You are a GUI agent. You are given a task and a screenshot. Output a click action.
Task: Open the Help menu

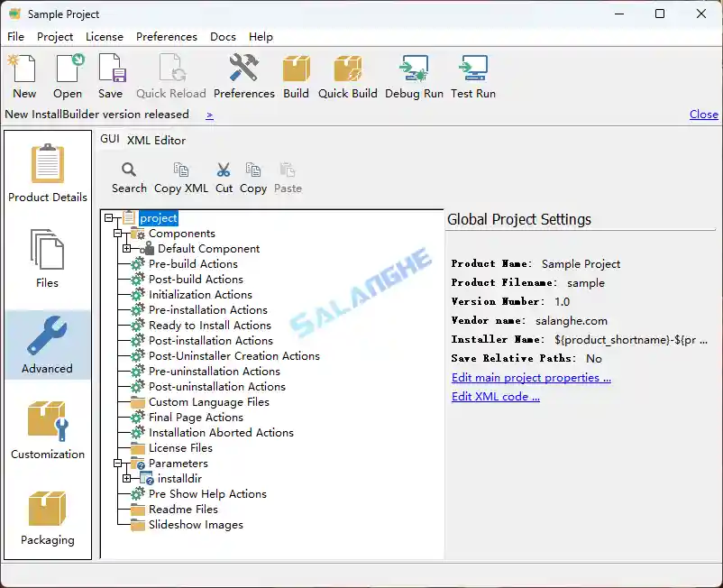point(261,36)
